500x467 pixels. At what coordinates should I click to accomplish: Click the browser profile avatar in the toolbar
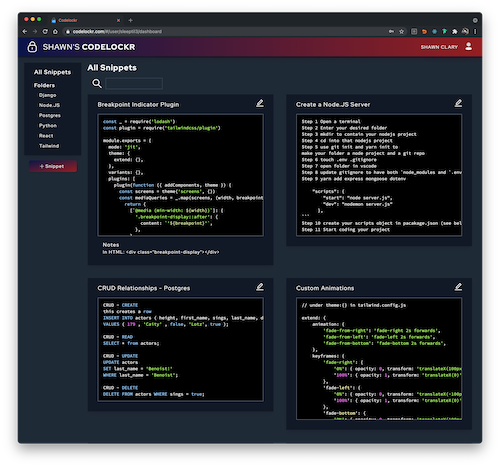pyautogui.click(x=465, y=31)
